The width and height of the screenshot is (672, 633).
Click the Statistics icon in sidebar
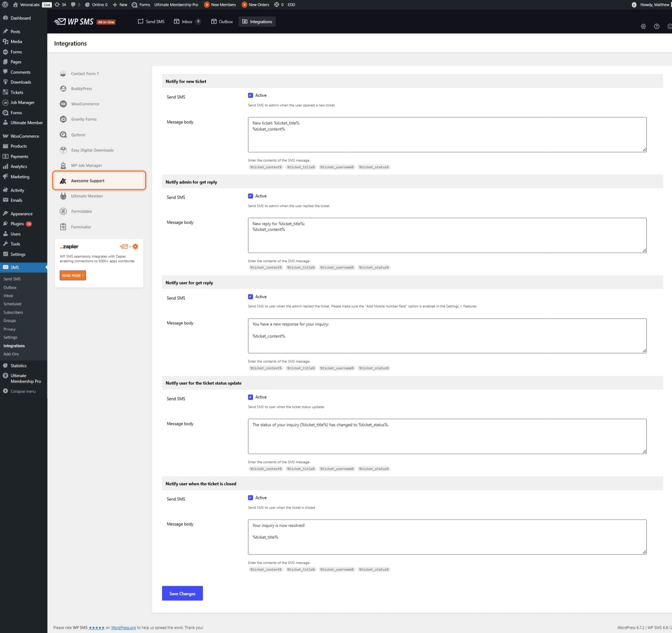point(5,365)
